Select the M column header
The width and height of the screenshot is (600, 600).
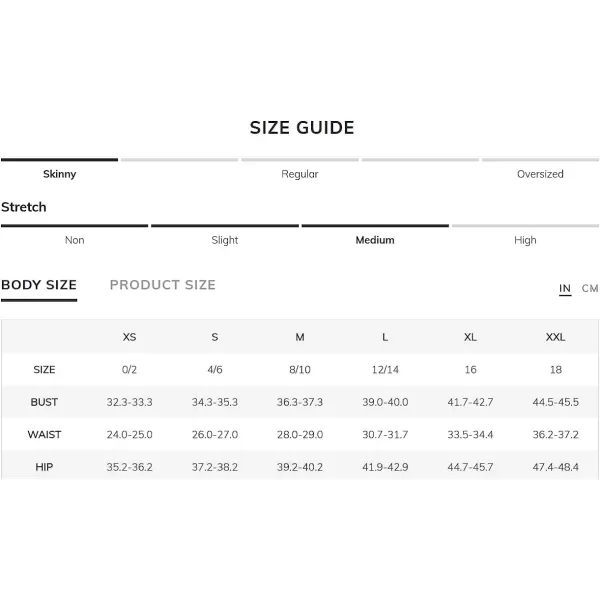[300, 337]
